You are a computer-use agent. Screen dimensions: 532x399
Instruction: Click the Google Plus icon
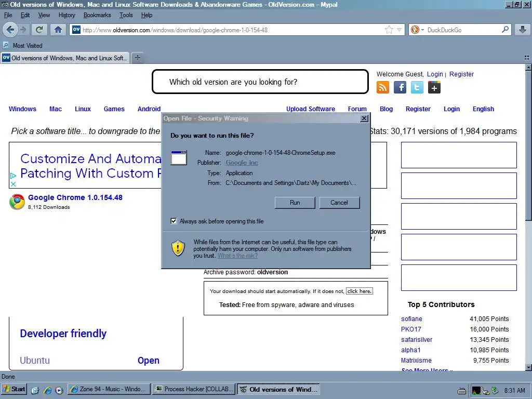(434, 87)
